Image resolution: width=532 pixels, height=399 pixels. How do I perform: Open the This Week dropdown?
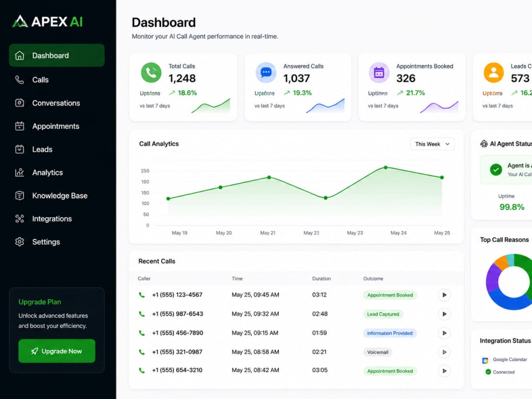[x=432, y=144]
